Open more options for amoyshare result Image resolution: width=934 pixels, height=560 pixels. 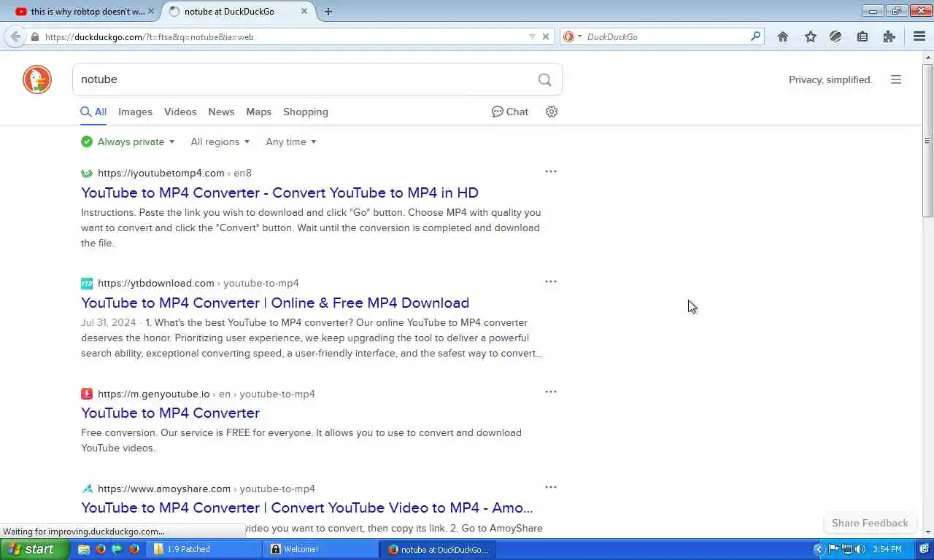click(x=551, y=486)
